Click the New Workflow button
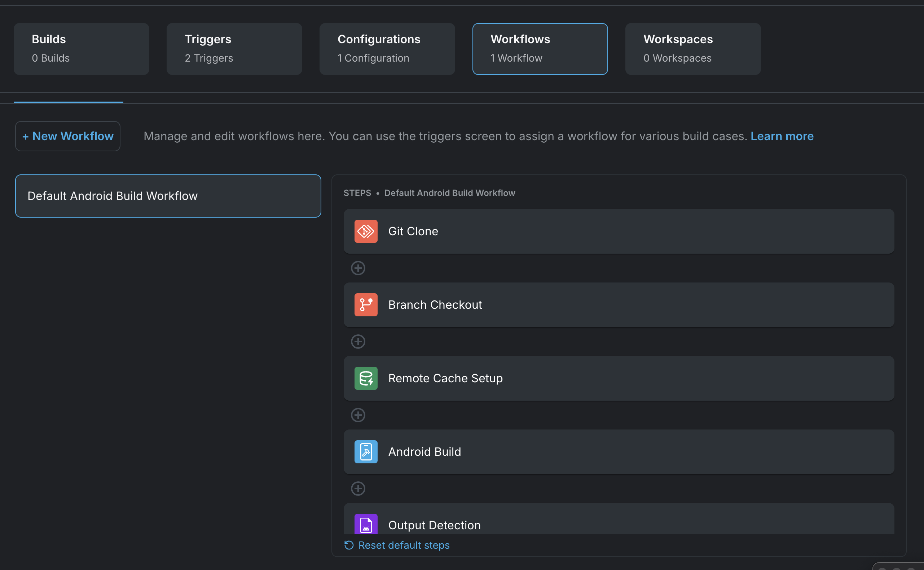This screenshot has width=924, height=570. click(67, 136)
